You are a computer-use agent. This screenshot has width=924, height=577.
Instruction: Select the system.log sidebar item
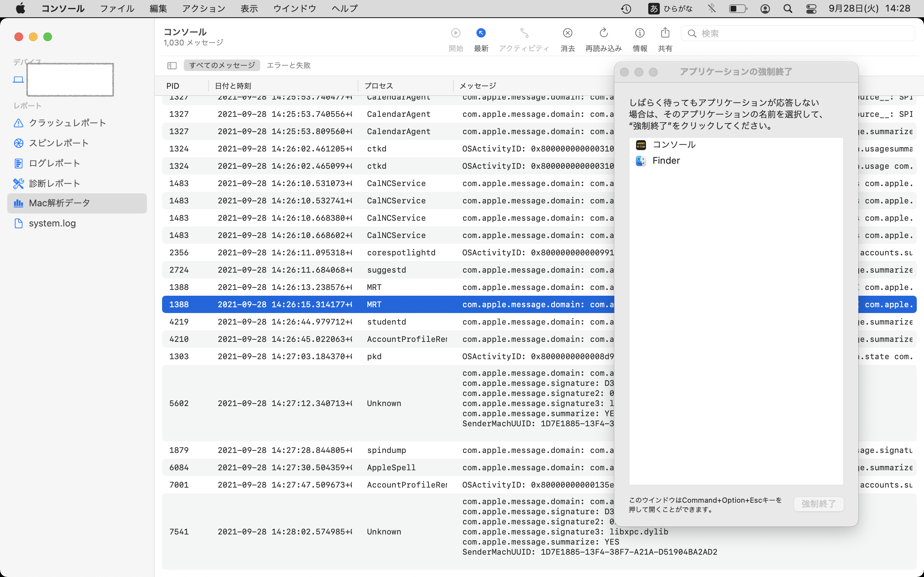[52, 223]
